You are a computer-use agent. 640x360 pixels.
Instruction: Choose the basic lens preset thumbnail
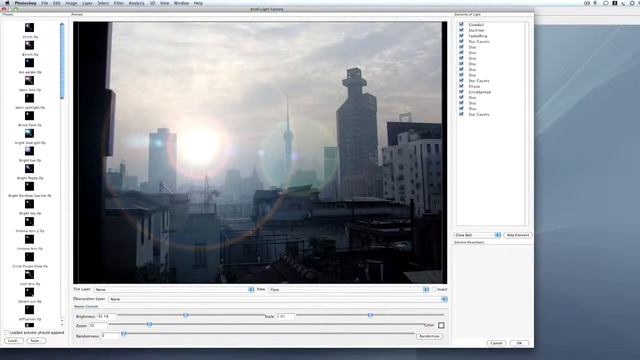click(29, 80)
